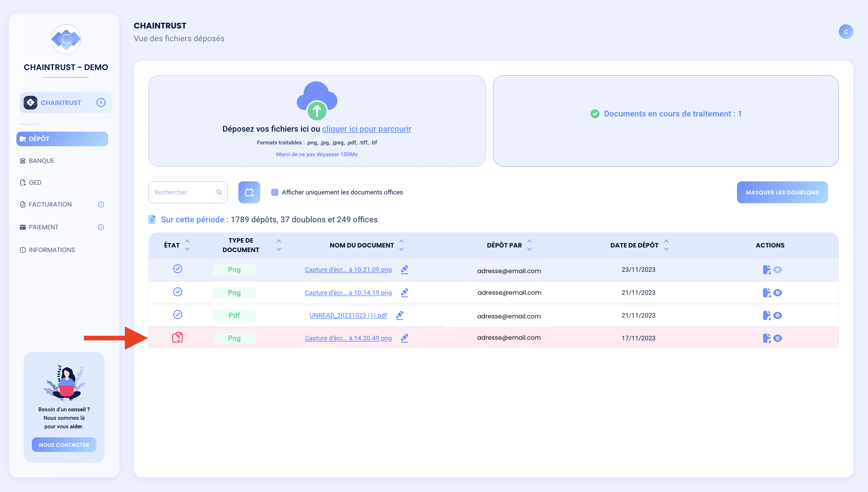Click the Png badge on the 23/11/2023 row

click(x=234, y=270)
